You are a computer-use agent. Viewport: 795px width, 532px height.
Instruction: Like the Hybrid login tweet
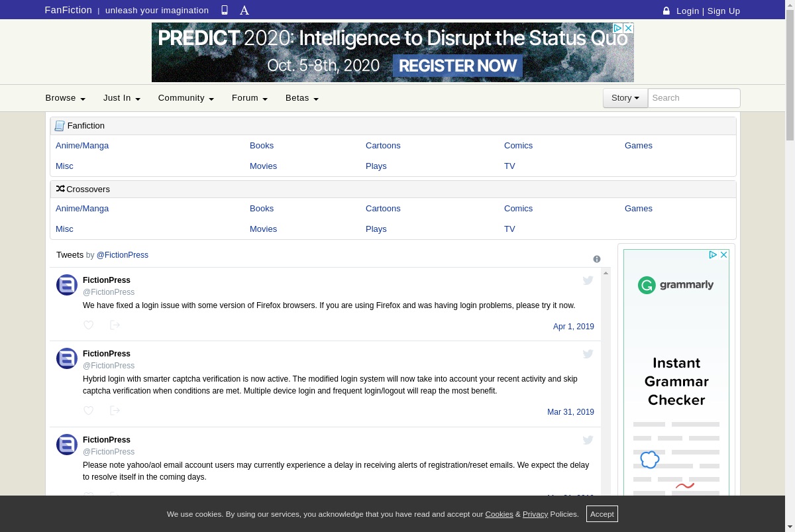(89, 411)
